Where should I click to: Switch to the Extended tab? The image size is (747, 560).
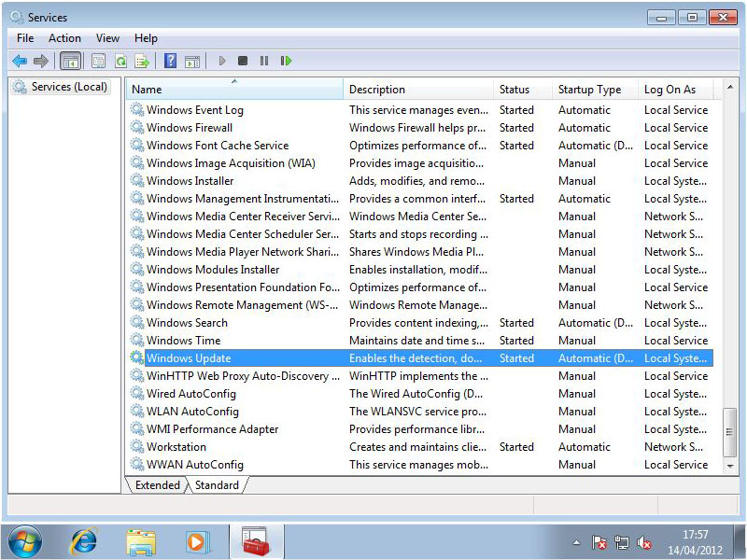[x=157, y=484]
